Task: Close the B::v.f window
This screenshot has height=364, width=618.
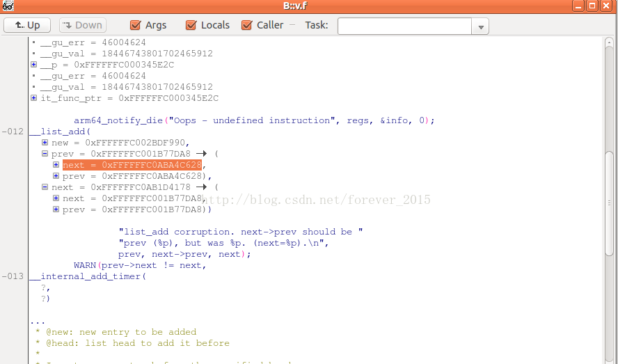Action: [605, 6]
